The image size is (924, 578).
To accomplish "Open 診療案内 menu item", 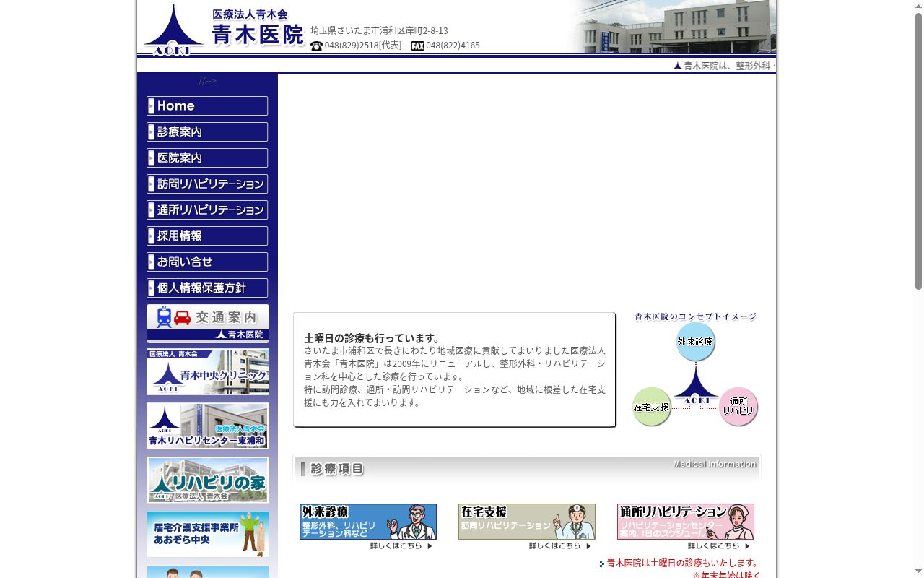I will pyautogui.click(x=207, y=132).
